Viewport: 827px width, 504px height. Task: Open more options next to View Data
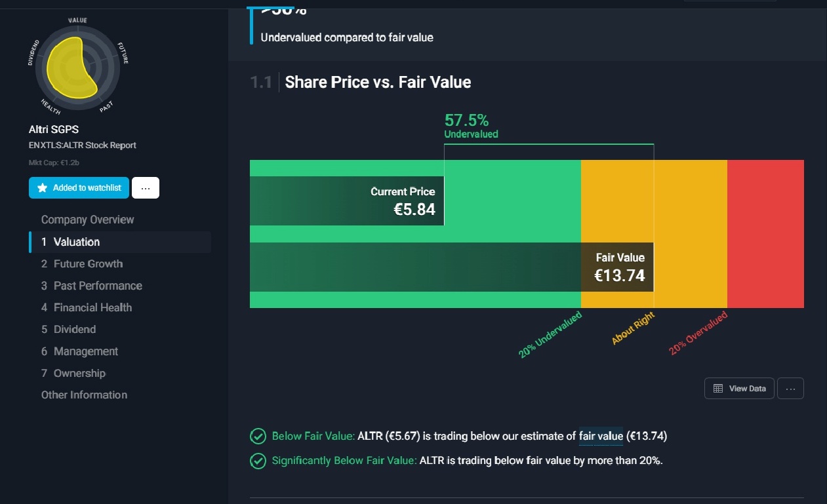tap(790, 389)
